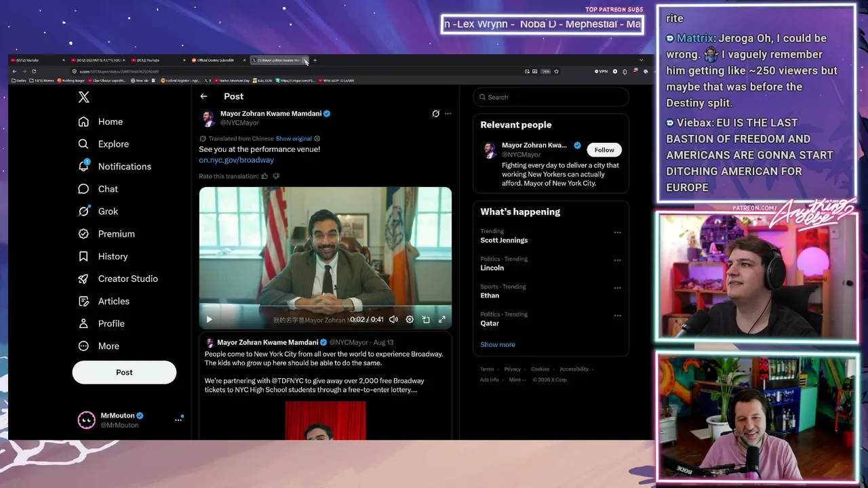
Task: Reload the current page
Action: (x=34, y=71)
